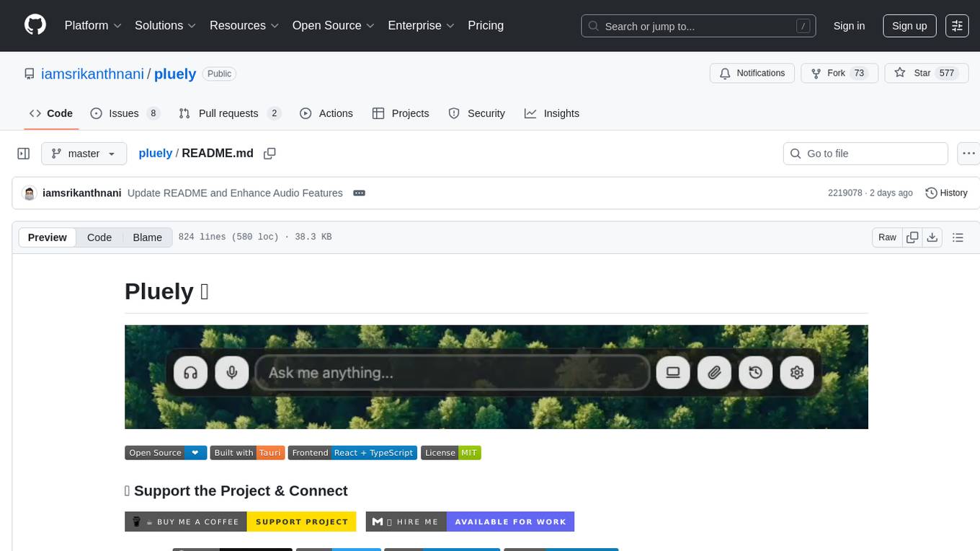This screenshot has width=980, height=551.
Task: Click the headphones icon in the banner
Action: 191,373
